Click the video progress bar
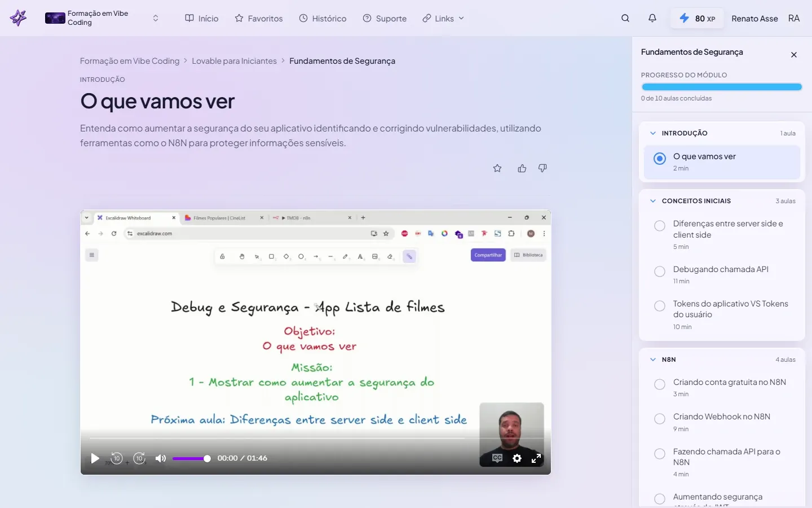 click(x=316, y=438)
